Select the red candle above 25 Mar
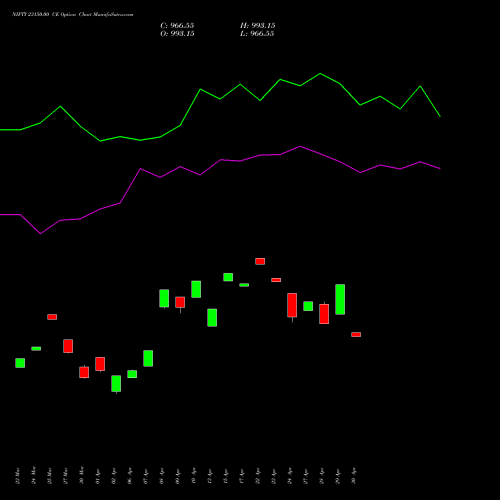This screenshot has width=500, height=500. pos(52,317)
